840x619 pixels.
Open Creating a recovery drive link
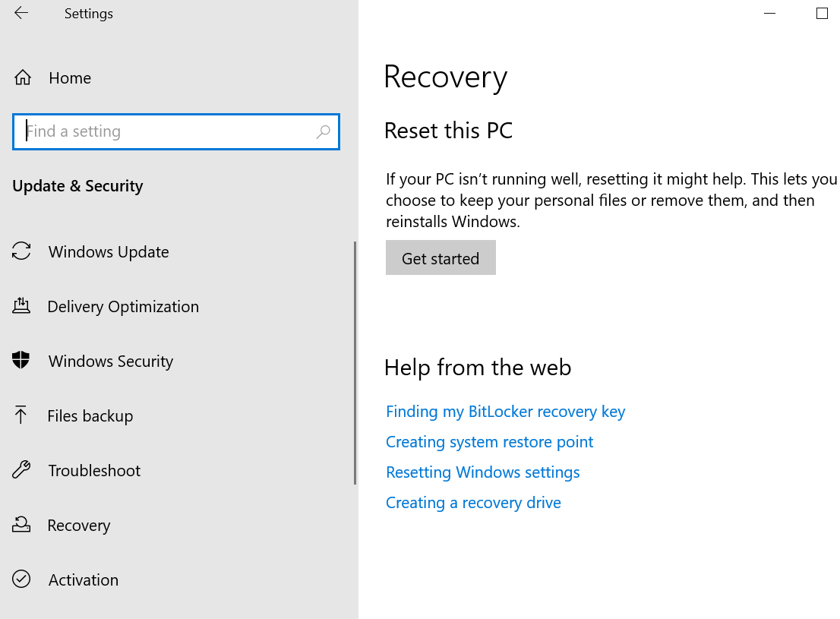click(x=473, y=503)
